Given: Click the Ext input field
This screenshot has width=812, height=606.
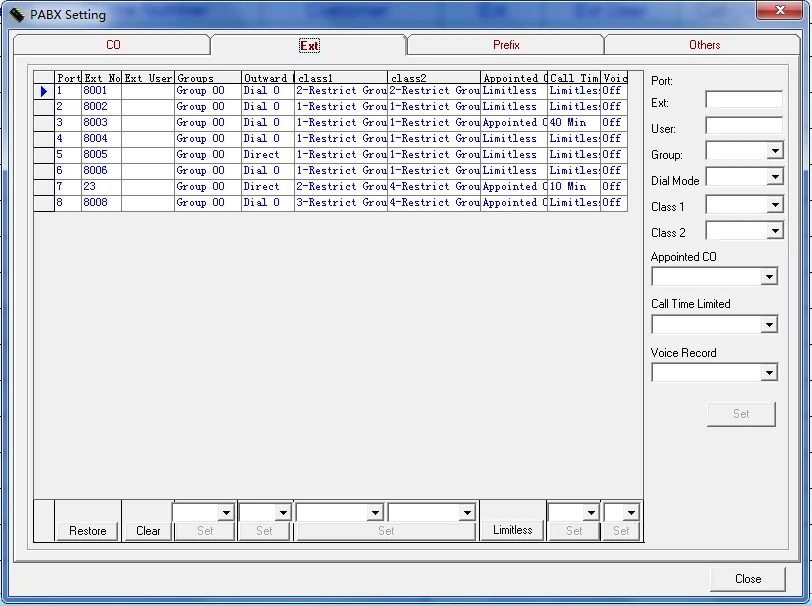Looking at the screenshot, I should pyautogui.click(x=743, y=100).
